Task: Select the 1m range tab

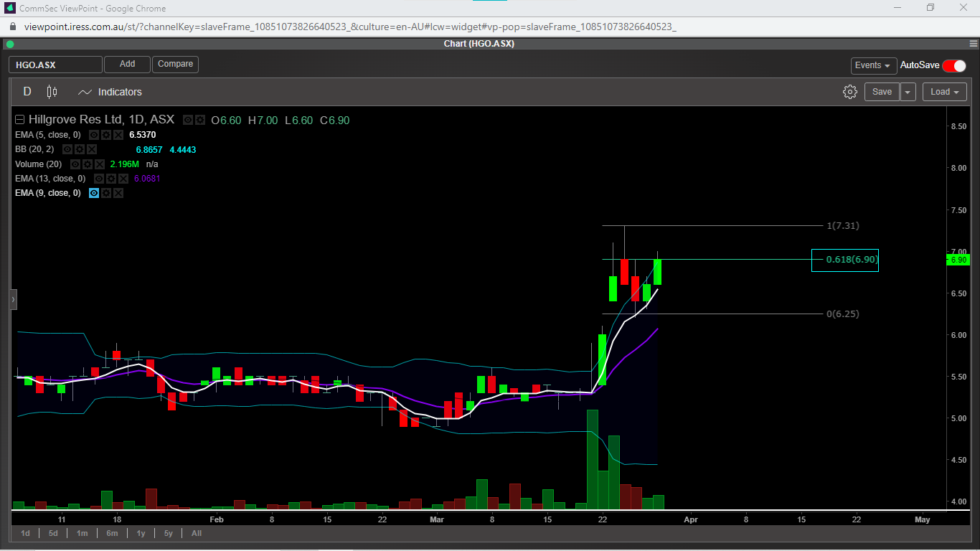Action: click(x=82, y=533)
